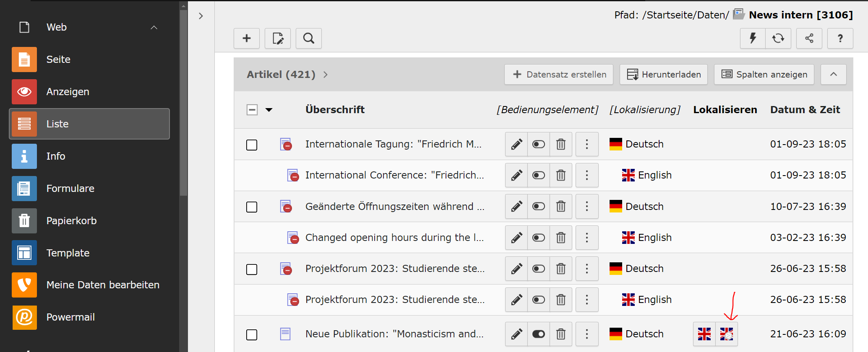Open the Papierkorb module

[71, 221]
